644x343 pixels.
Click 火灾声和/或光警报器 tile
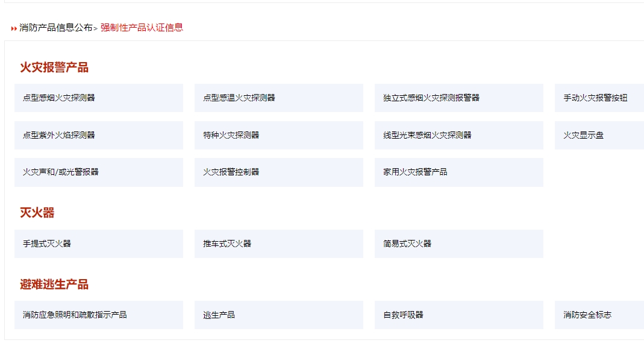point(98,172)
